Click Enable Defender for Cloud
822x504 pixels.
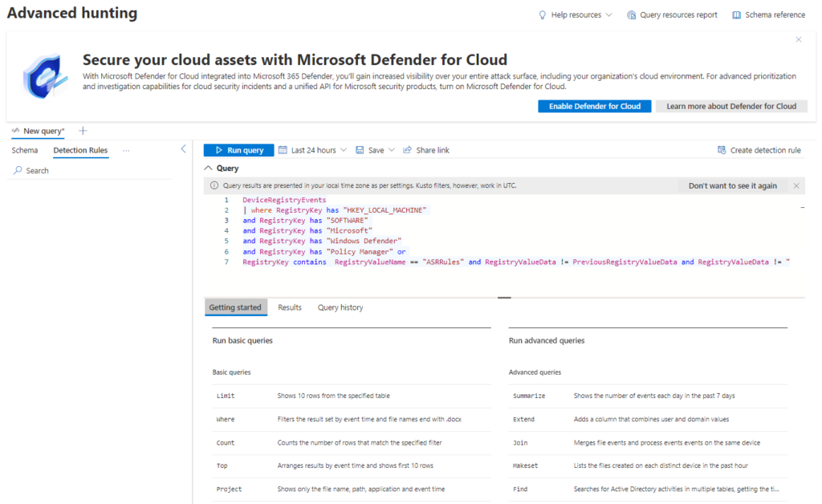point(594,105)
